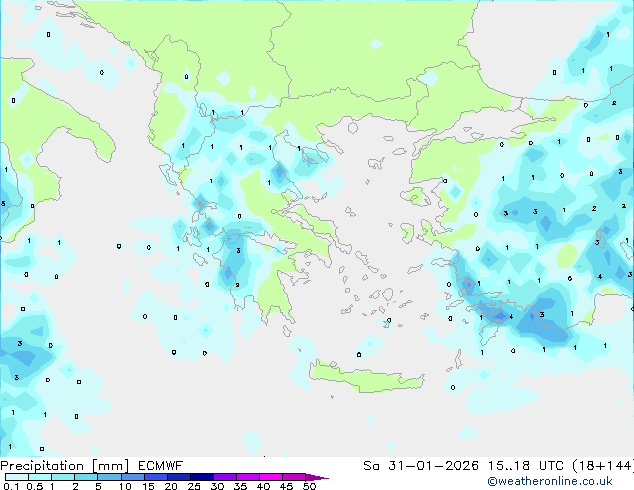The image size is (634, 490).
Task: Click the "0.5" legend scale label
Action: (x=35, y=486)
